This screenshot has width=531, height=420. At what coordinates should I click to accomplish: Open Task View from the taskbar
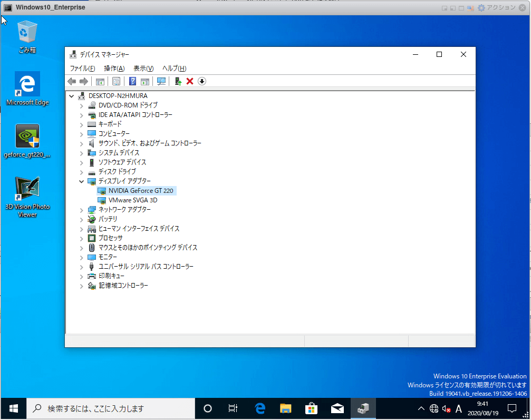[x=233, y=408]
